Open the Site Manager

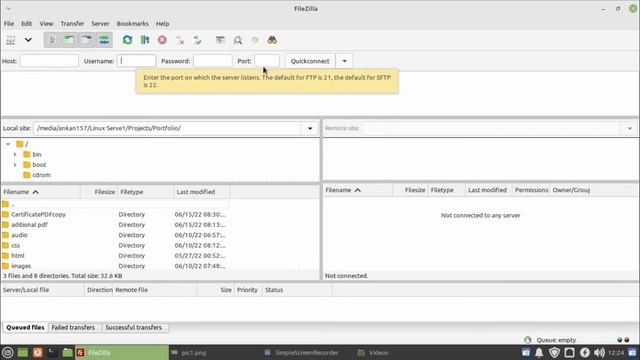11,40
